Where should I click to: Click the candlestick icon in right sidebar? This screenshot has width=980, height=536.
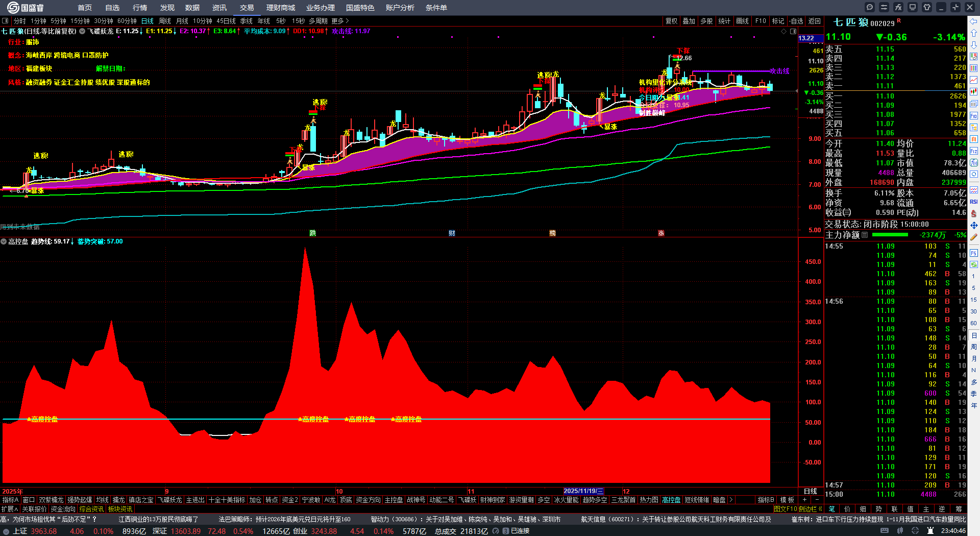point(974,92)
